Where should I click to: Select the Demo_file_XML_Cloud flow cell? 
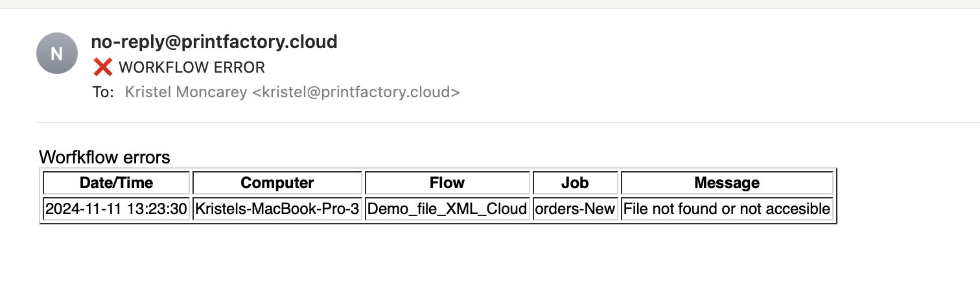point(447,209)
